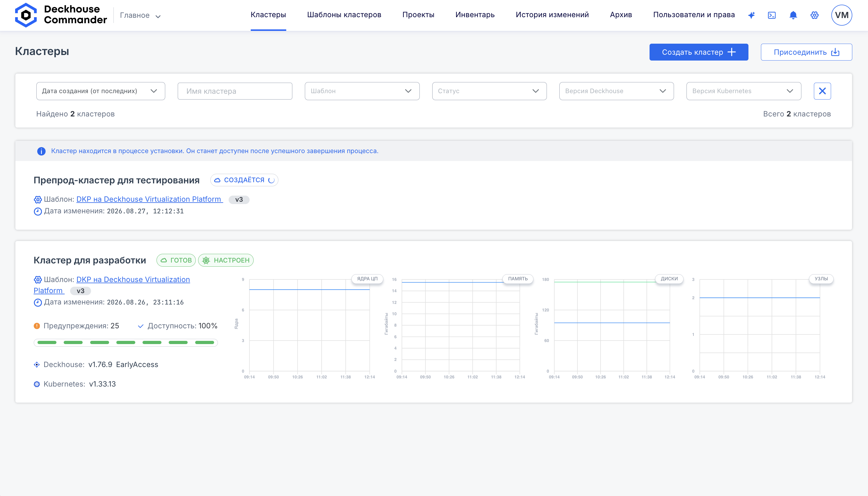Click the installation in progress notice text
The height and width of the screenshot is (496, 868).
(x=215, y=151)
